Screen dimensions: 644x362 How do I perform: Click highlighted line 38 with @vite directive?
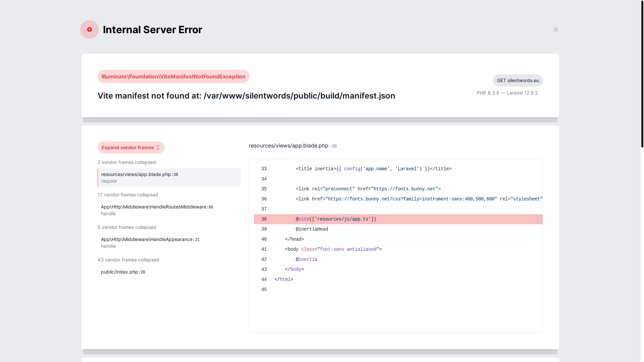coord(398,219)
